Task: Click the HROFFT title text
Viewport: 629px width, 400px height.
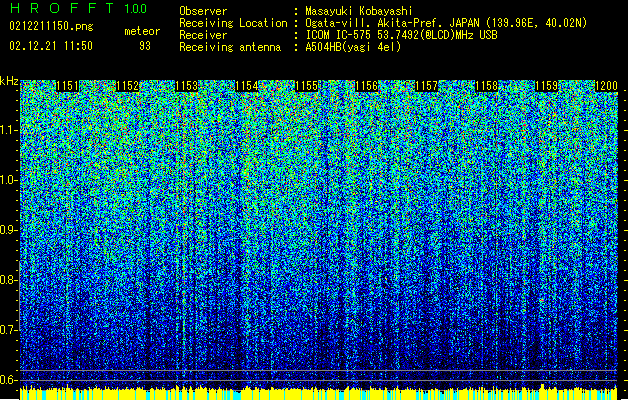Action: click(x=60, y=9)
